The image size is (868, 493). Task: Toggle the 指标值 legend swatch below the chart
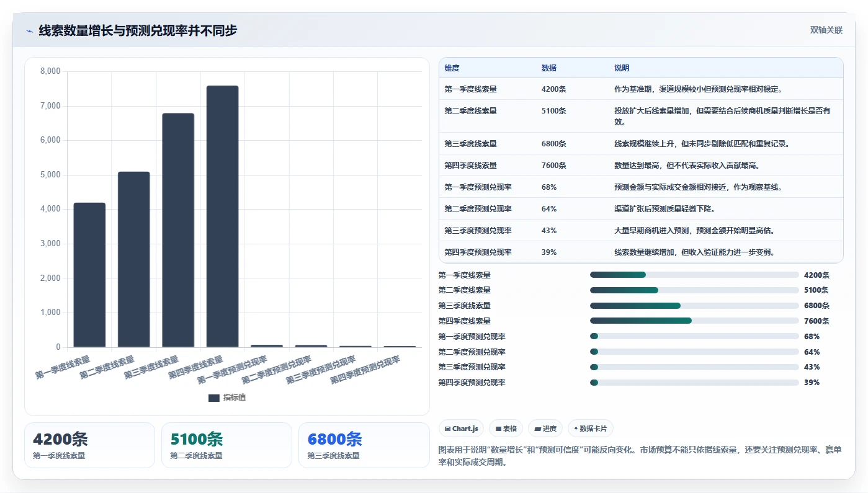214,398
